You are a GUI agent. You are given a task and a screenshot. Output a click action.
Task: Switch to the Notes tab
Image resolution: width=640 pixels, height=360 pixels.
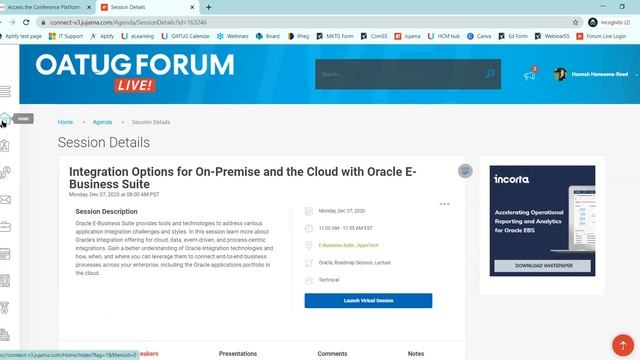click(x=416, y=353)
